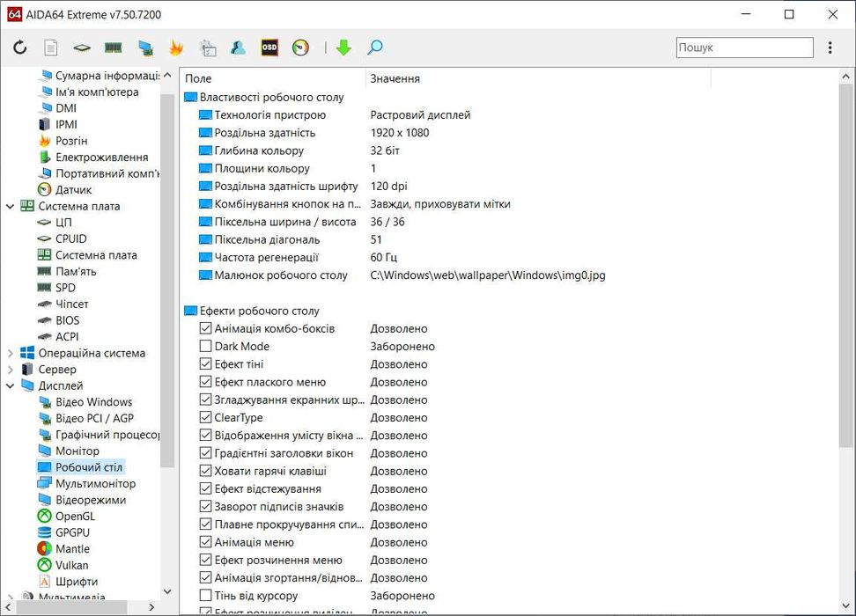Click the tree panel scroll-up arrow
Image resolution: width=856 pixels, height=616 pixels.
[x=167, y=75]
